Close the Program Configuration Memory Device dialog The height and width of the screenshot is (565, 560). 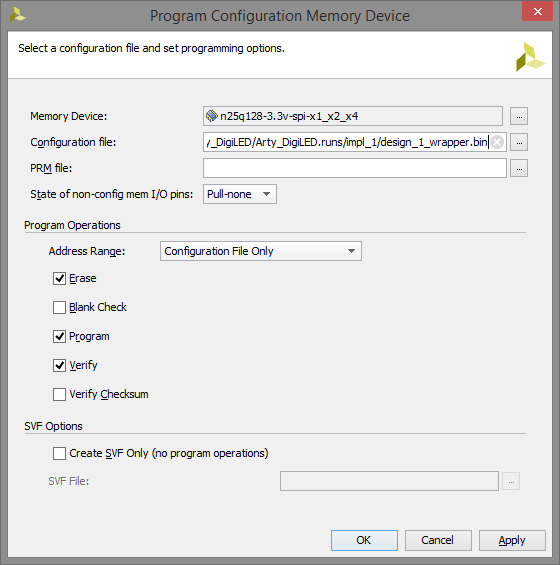(x=537, y=12)
